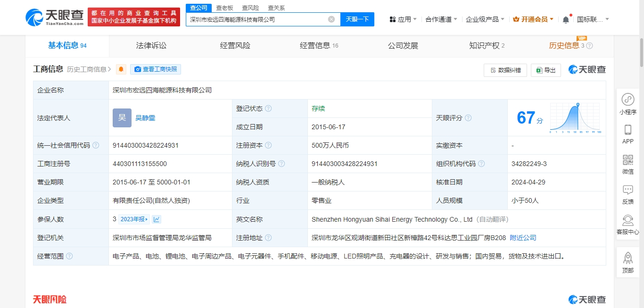Open notifications via the header bell icon

[566, 19]
